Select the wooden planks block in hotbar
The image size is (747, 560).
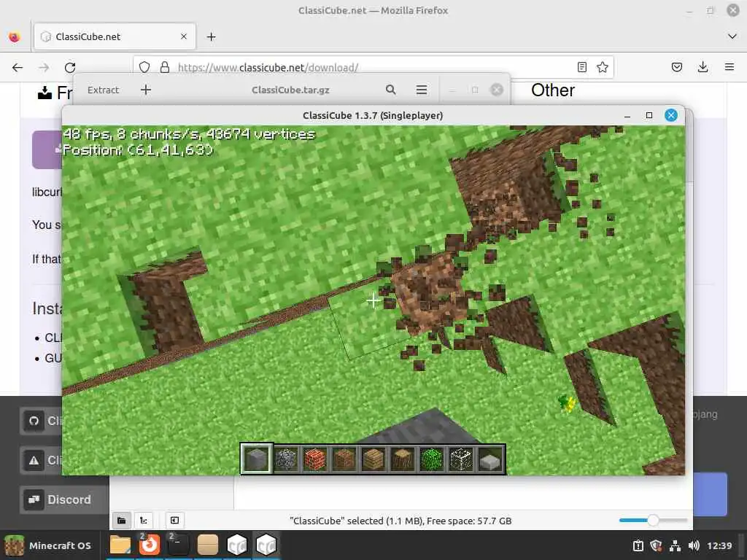point(373,459)
